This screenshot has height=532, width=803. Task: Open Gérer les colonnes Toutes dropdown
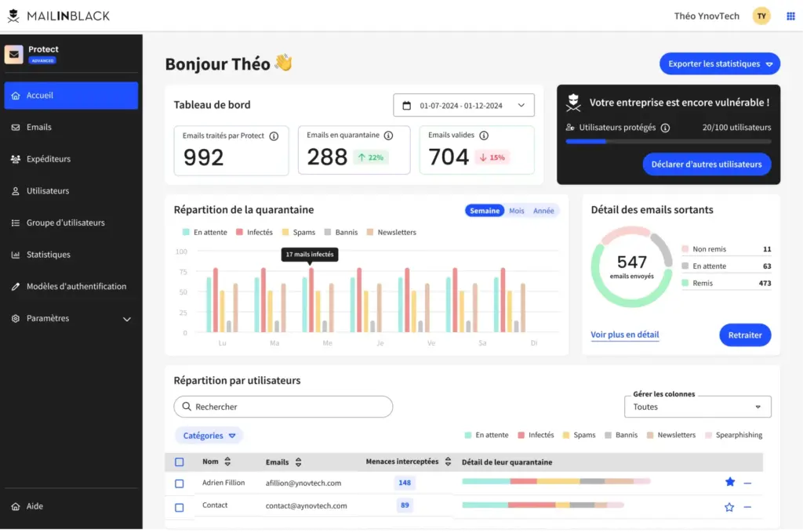(696, 407)
